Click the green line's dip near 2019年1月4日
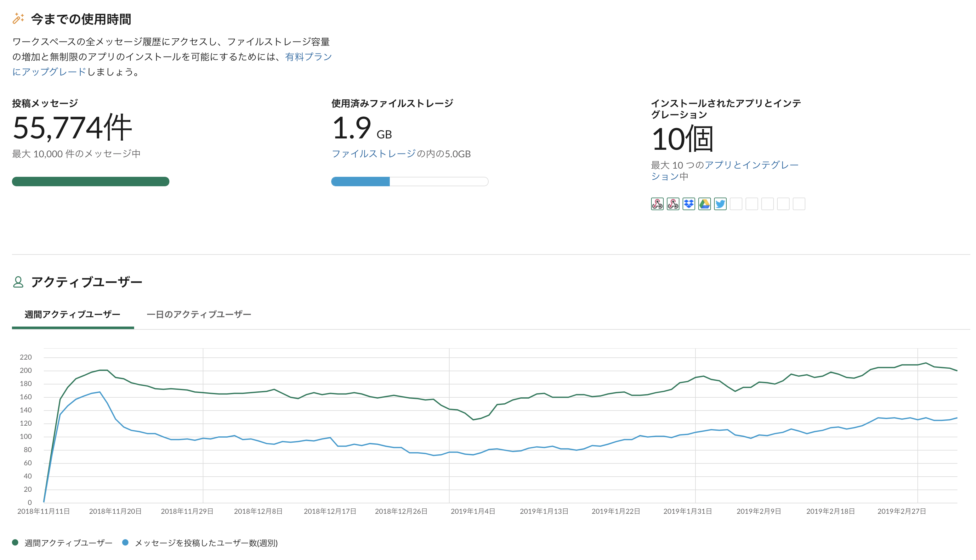Viewport: 976px width, 560px height. (x=474, y=419)
